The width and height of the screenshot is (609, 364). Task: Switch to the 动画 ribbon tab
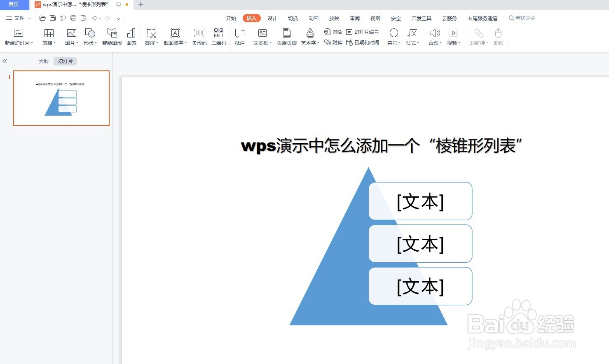coord(313,18)
